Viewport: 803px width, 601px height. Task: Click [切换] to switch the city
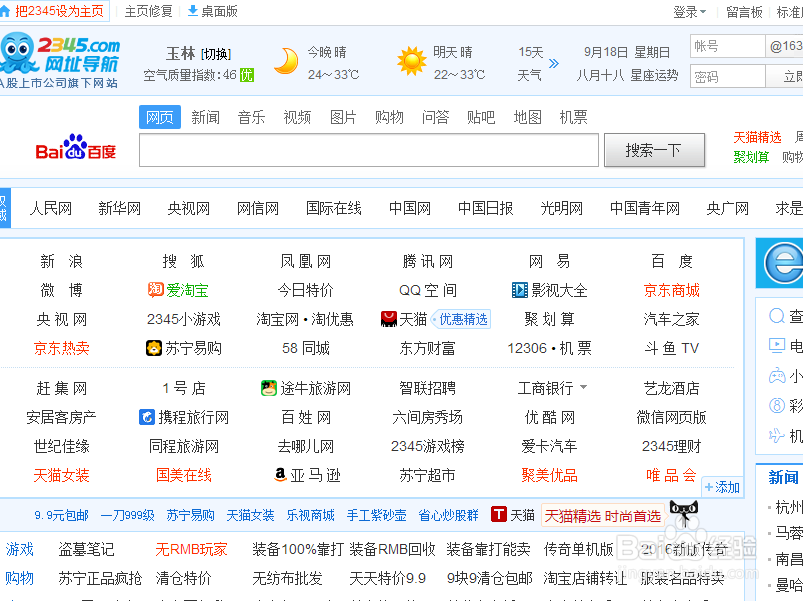216,54
